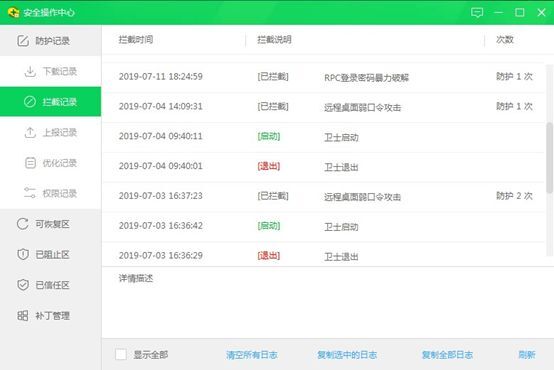Screen dimensions: 554x370
Task: Open the 下载记录 download icon entry
Action: click(30, 71)
